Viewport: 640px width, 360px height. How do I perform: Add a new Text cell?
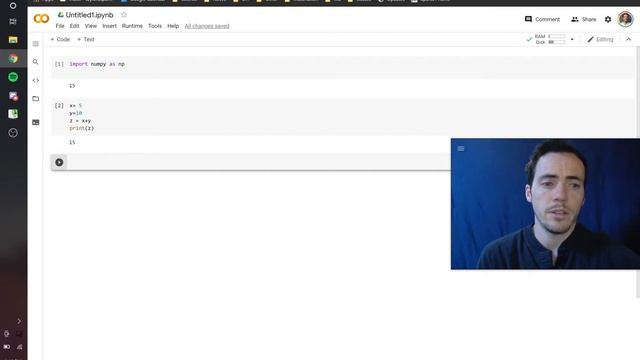click(x=86, y=39)
